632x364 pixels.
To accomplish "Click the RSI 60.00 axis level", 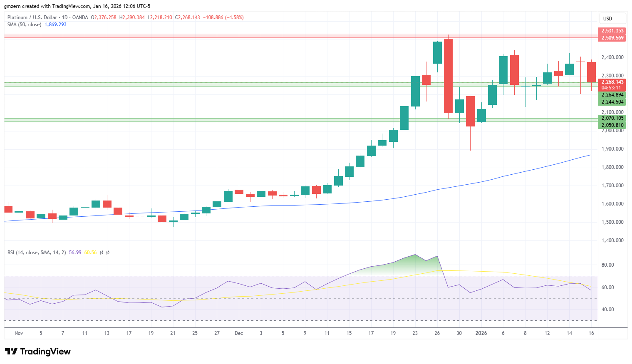I will (x=607, y=287).
